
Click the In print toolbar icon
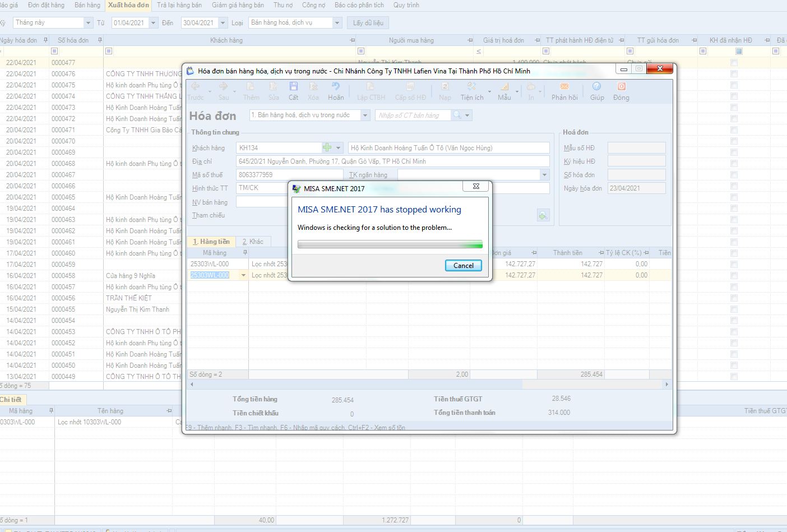coord(530,86)
